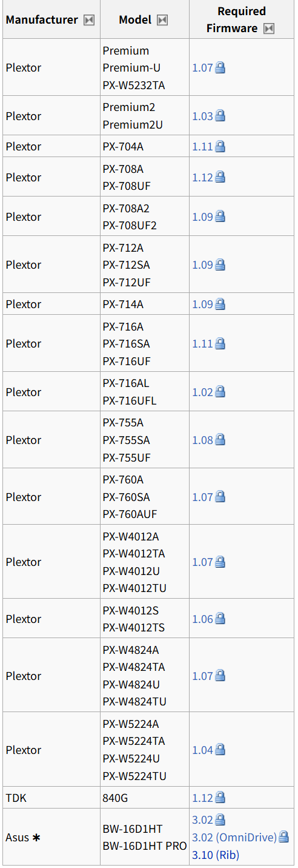Open the 3.10 (Rib) firmware link
298x868 pixels.
[216, 855]
